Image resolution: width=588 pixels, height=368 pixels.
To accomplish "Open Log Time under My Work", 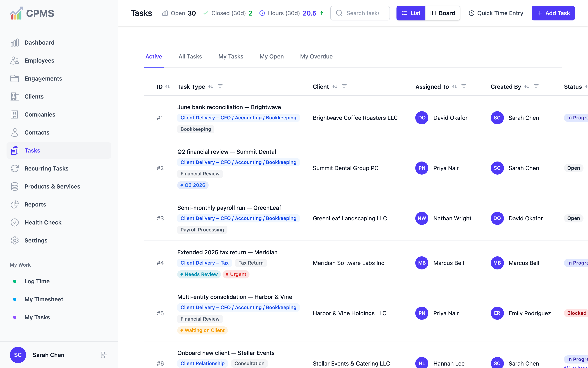I will point(59,282).
